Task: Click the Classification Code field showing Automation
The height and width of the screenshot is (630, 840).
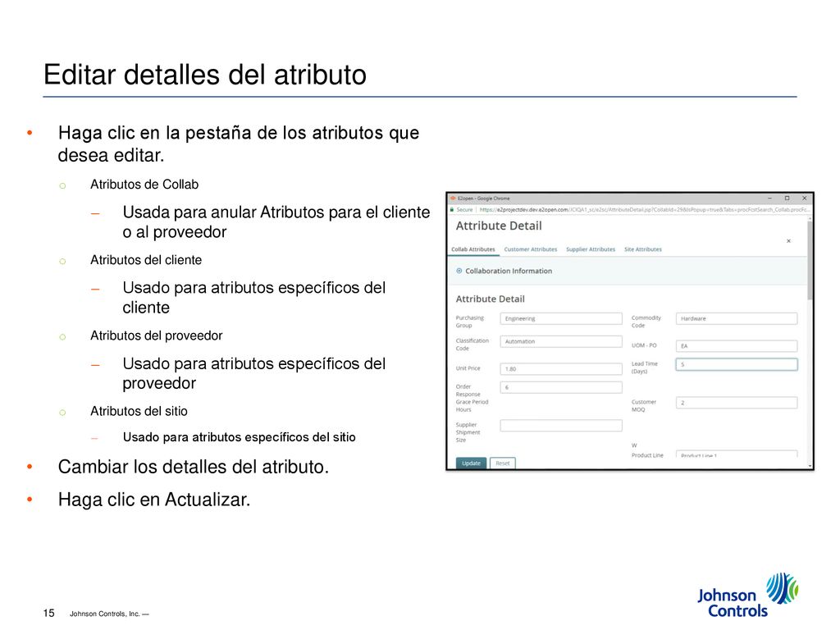Action: [561, 341]
